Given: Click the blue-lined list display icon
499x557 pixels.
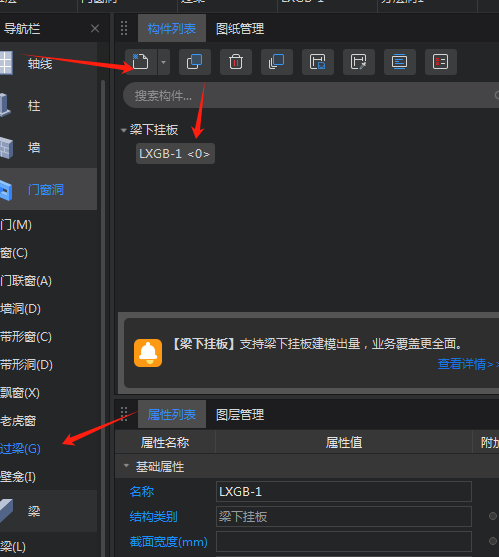Looking at the screenshot, I should pyautogui.click(x=400, y=62).
